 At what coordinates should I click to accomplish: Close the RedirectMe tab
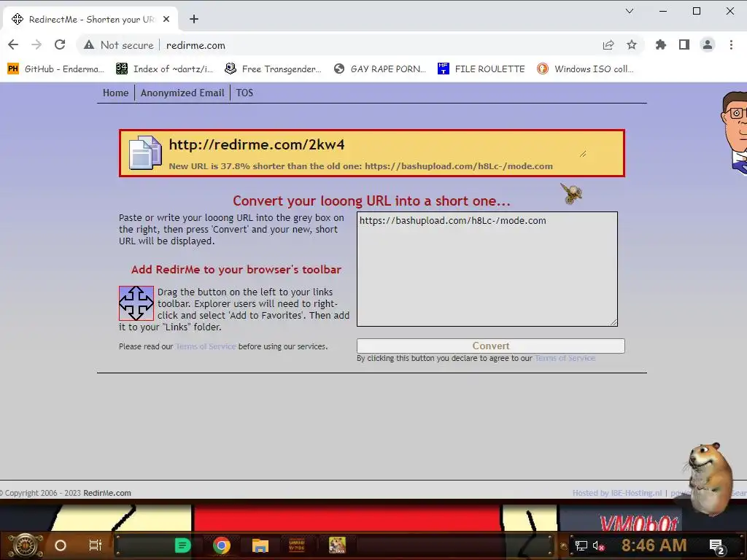(x=166, y=19)
